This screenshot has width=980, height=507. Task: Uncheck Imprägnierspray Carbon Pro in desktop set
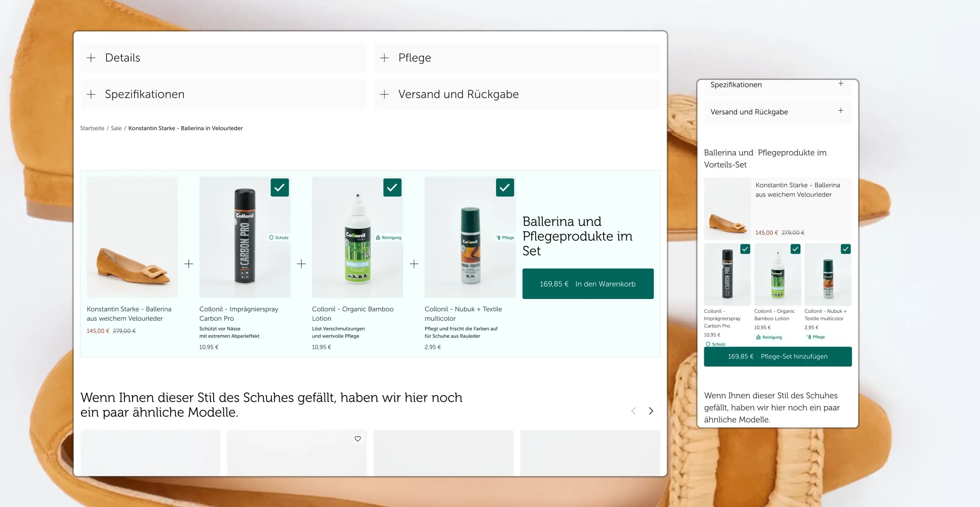(x=279, y=187)
